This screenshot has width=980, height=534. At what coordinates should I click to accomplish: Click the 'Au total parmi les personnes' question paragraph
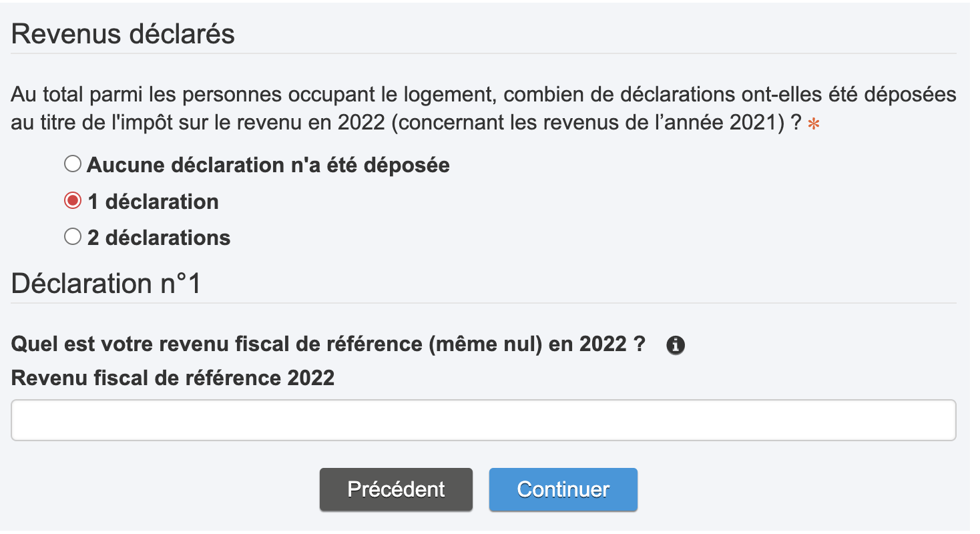click(483, 109)
